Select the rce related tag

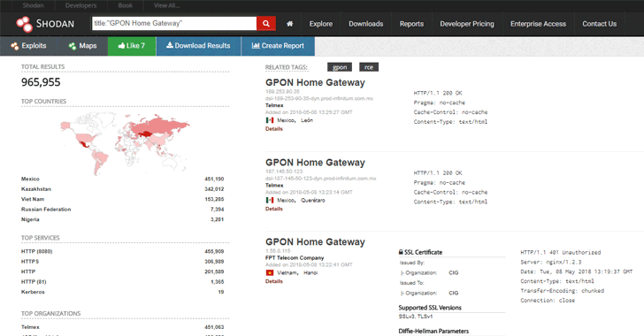(x=369, y=67)
